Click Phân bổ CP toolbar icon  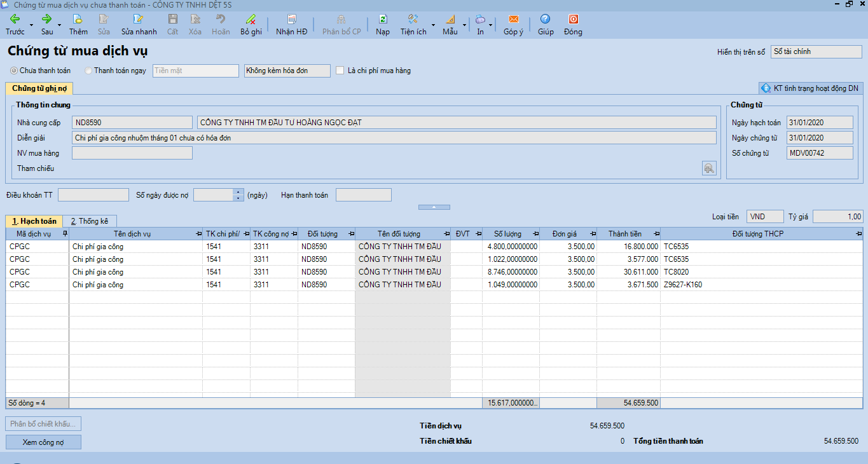point(341,25)
